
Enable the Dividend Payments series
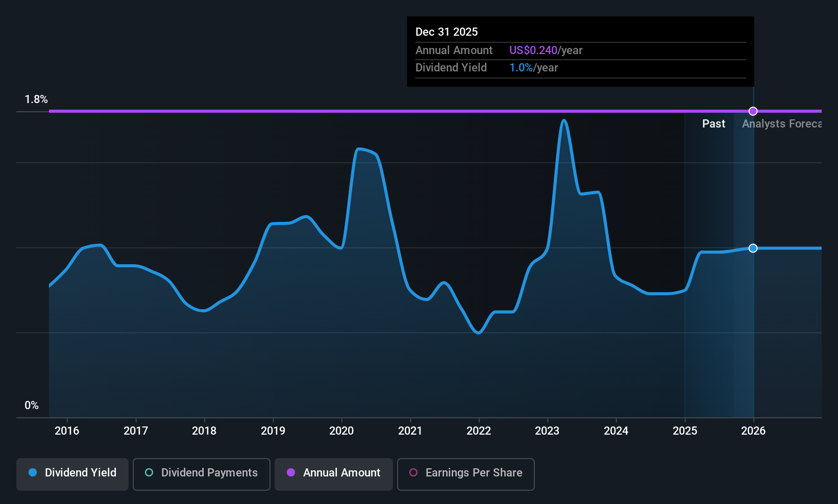[202, 474]
